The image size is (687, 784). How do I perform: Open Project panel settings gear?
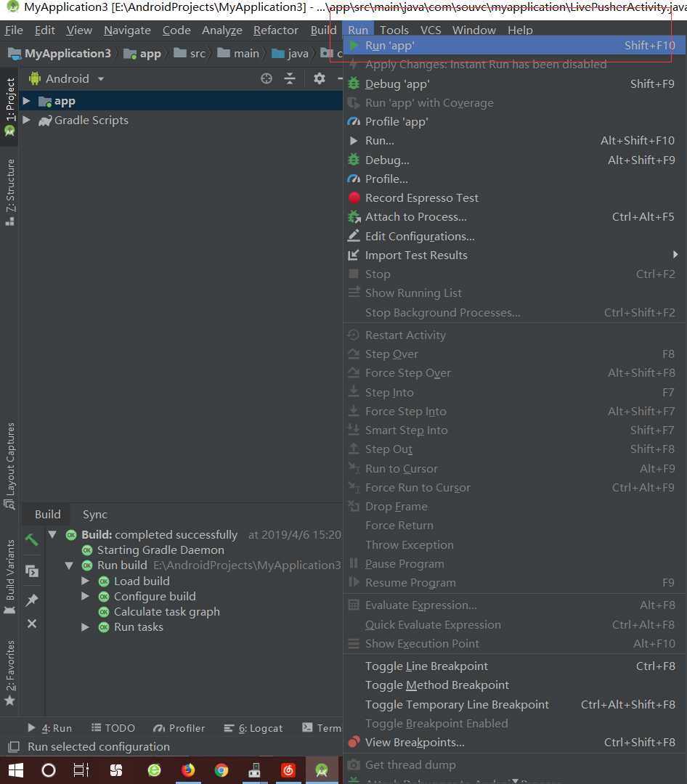pyautogui.click(x=320, y=78)
